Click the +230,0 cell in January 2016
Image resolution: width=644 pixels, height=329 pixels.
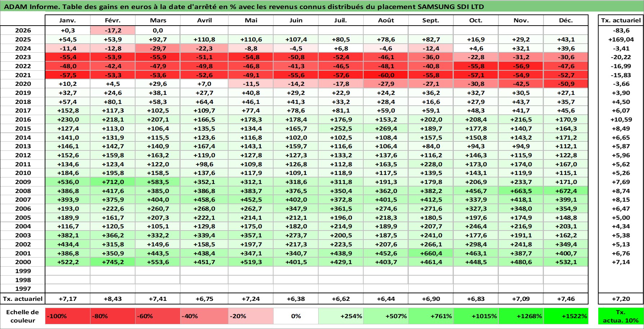[68, 119]
